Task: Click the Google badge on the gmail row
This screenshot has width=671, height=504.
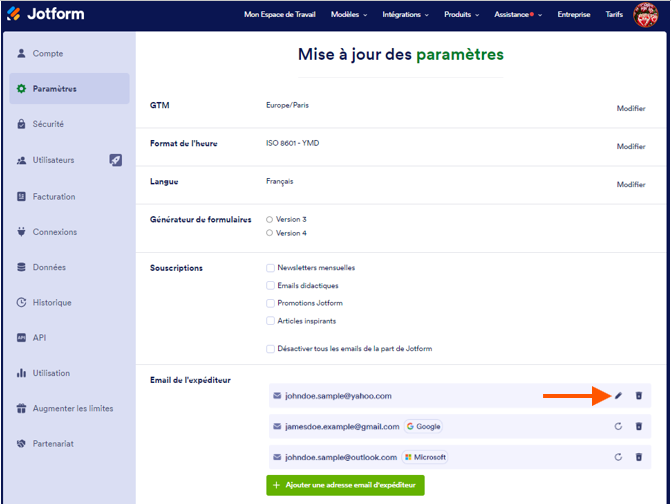Action: pos(423,427)
